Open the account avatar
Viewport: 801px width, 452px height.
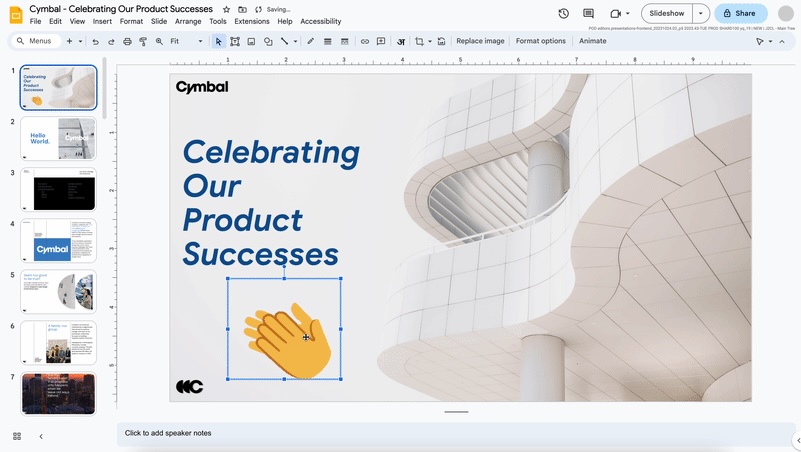pyautogui.click(x=786, y=13)
